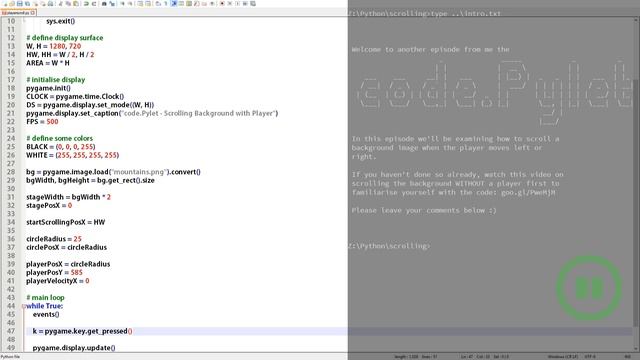Collapse the 'while True:' fold marker
This screenshot has width=640, height=360.
pos(24,306)
